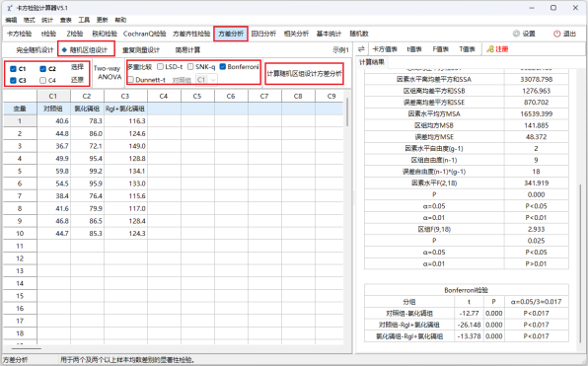
Task: Open the 对照组 C1 dropdown
Action: click(206, 80)
